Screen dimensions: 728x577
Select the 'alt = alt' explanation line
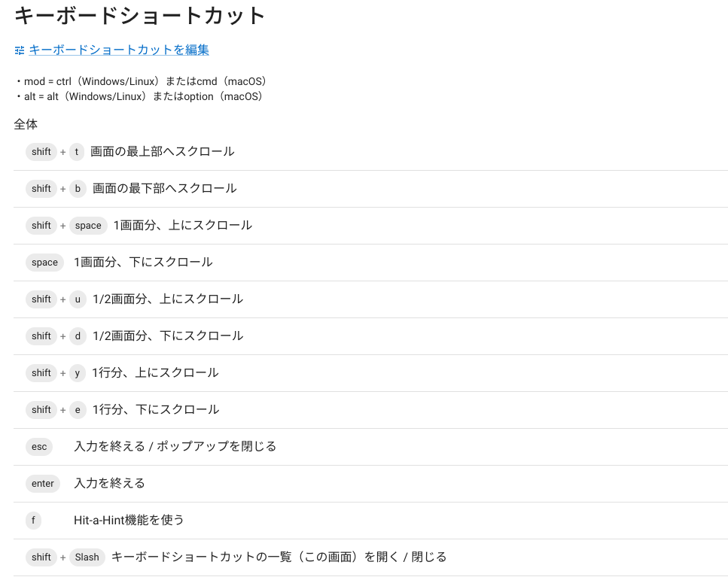(x=139, y=96)
